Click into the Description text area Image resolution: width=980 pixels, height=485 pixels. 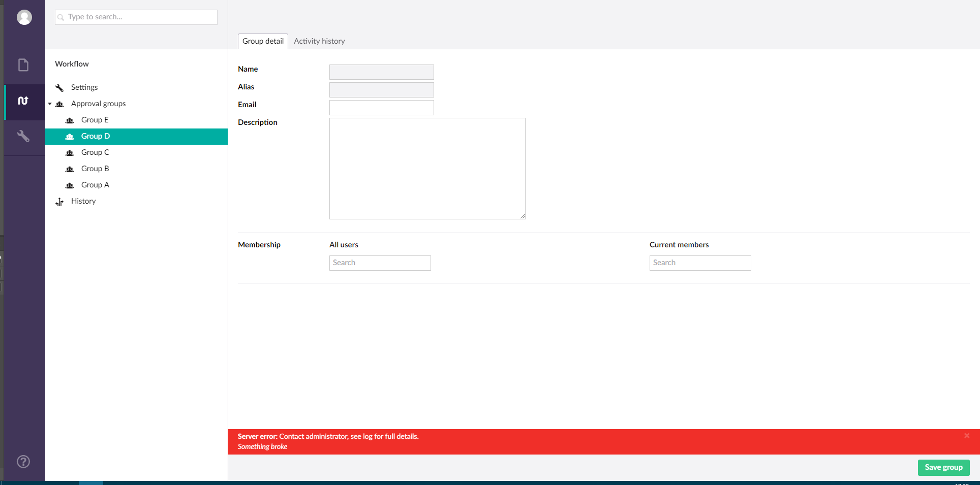427,169
